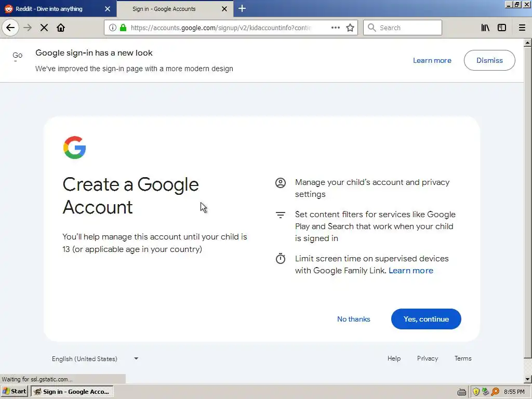Image resolution: width=532 pixels, height=399 pixels.
Task: Click the account manage person icon
Action: (x=280, y=183)
